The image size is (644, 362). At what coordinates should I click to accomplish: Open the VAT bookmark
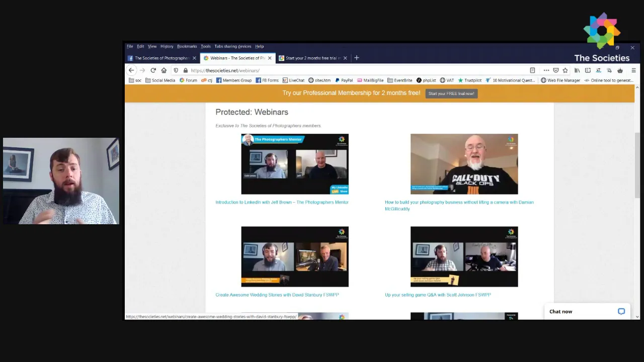447,80
